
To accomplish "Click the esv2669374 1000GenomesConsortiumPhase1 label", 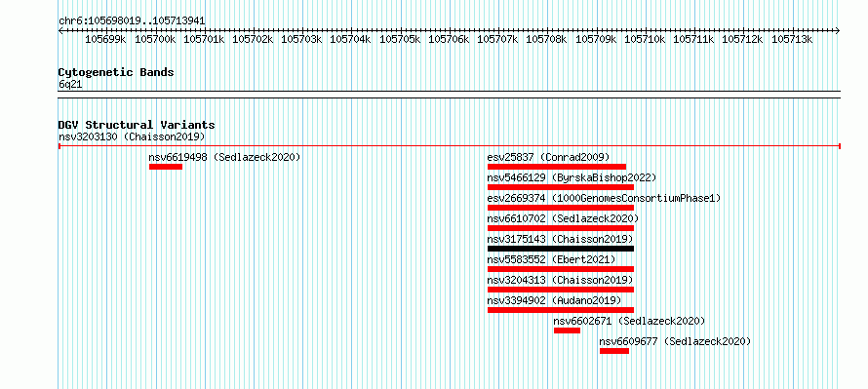I will tap(605, 198).
